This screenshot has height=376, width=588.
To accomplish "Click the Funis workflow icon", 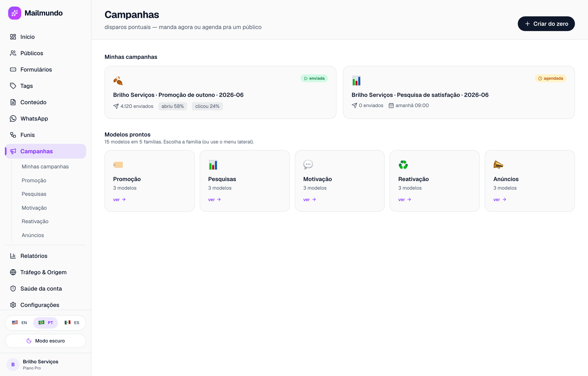I will (x=13, y=135).
